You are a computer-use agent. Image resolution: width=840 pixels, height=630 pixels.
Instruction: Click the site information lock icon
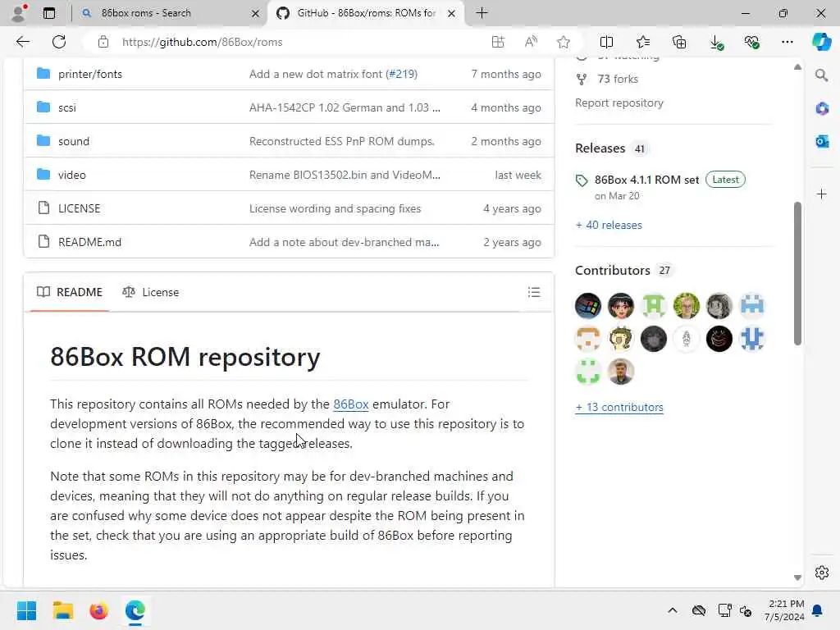(x=103, y=42)
